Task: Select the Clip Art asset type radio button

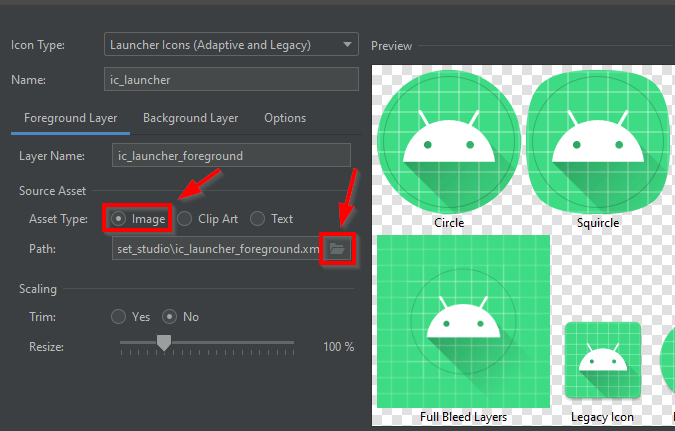Action: (184, 219)
